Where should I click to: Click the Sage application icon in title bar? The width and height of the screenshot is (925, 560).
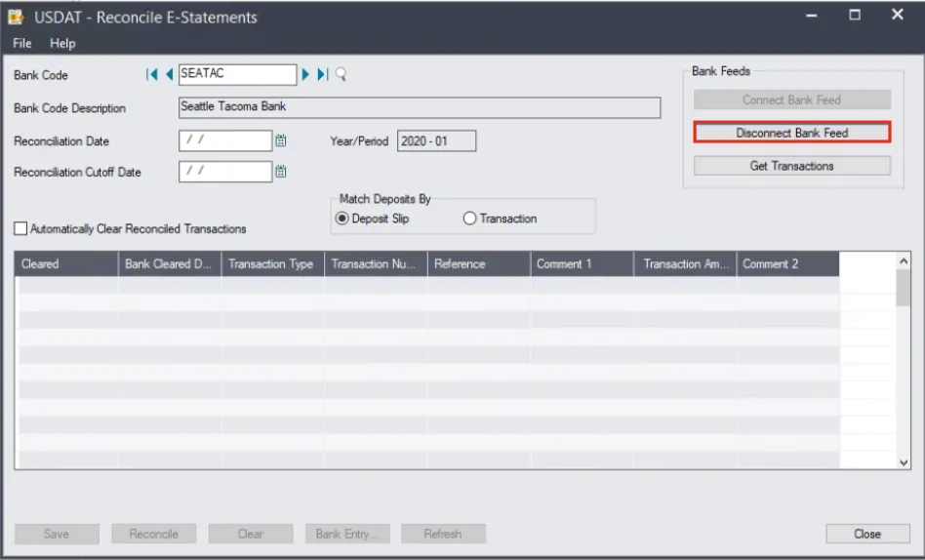pyautogui.click(x=16, y=17)
